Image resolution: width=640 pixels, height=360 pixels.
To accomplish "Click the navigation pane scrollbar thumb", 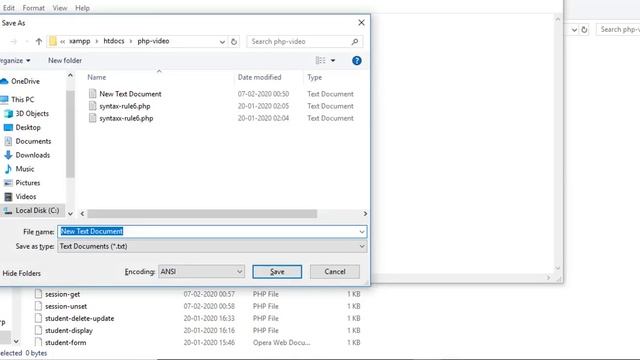I will [70, 134].
